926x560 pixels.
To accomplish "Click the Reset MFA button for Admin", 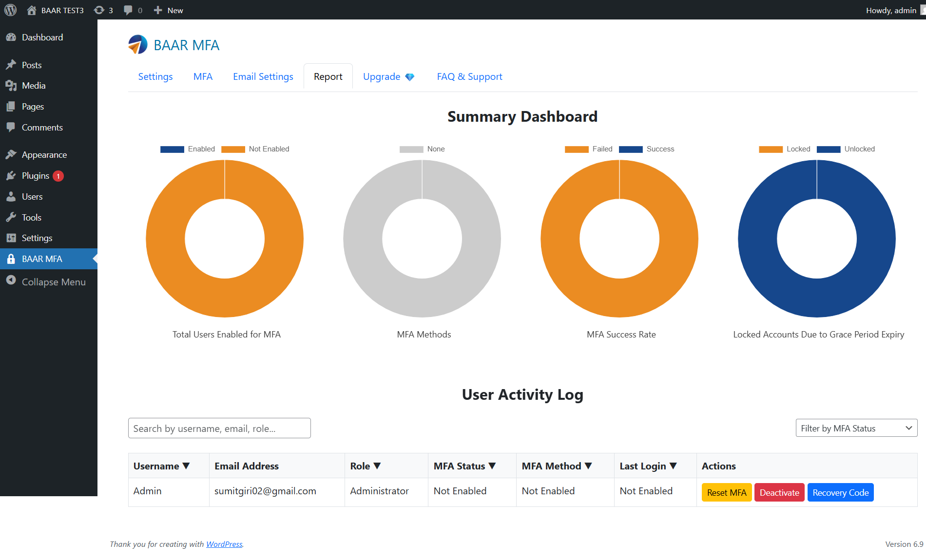I will [726, 492].
